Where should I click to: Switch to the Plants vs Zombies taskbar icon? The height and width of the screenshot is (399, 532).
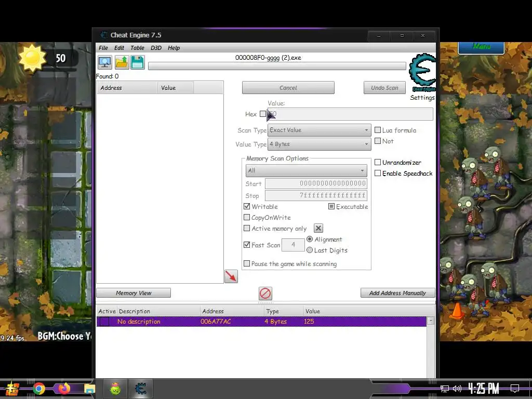[x=115, y=389]
